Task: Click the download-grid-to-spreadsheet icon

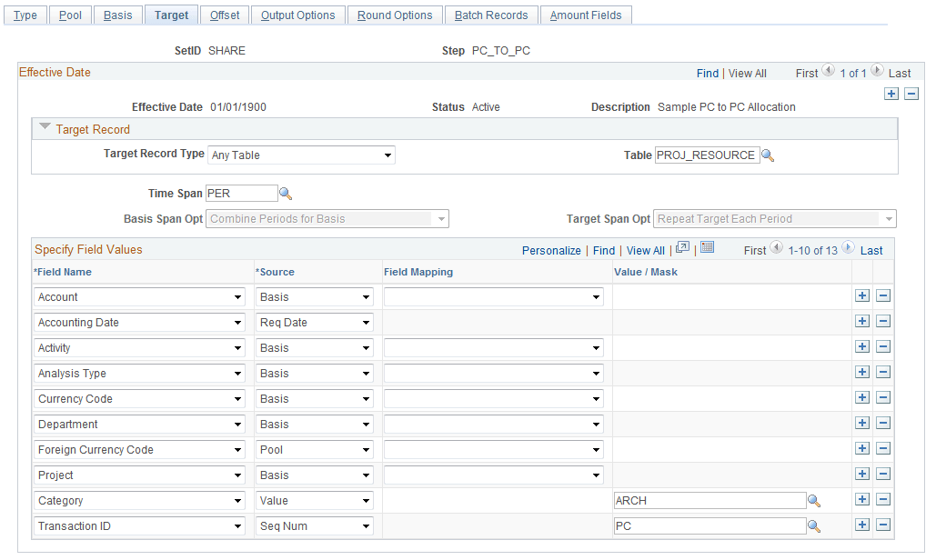Action: click(x=707, y=249)
